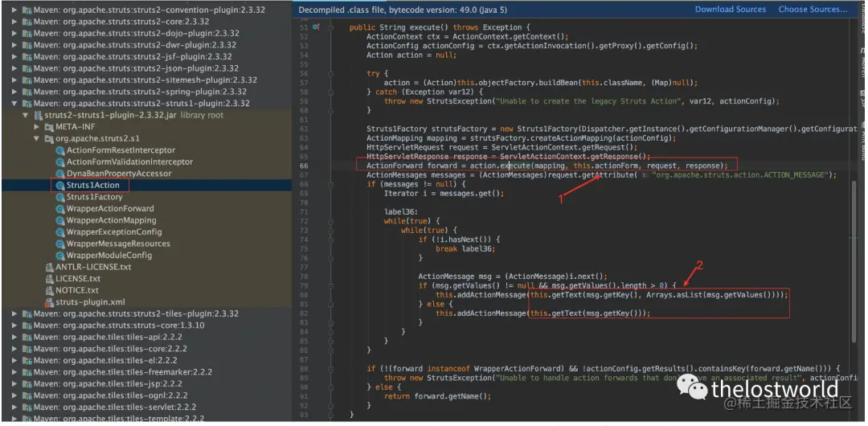Screen dimensions: 868x426
Task: Select Maven: org.apache.struts:struts2-sitemesh-plugin:2.3.32 row
Action: tap(146, 80)
